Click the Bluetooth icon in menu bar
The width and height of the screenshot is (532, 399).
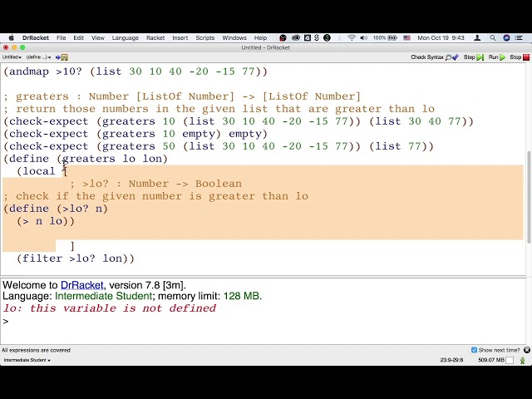tap(339, 37)
